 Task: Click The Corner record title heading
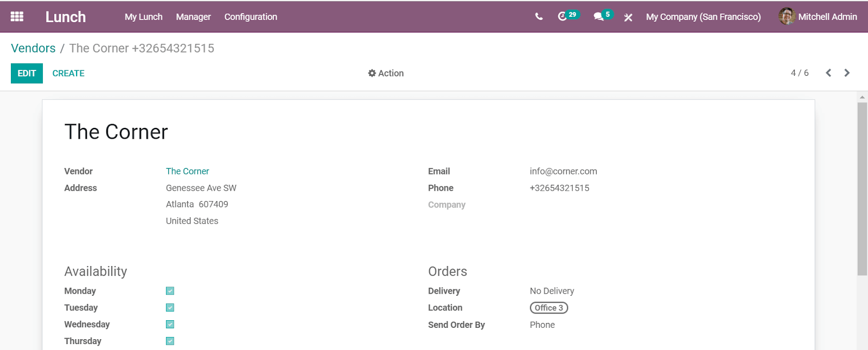coord(116,132)
